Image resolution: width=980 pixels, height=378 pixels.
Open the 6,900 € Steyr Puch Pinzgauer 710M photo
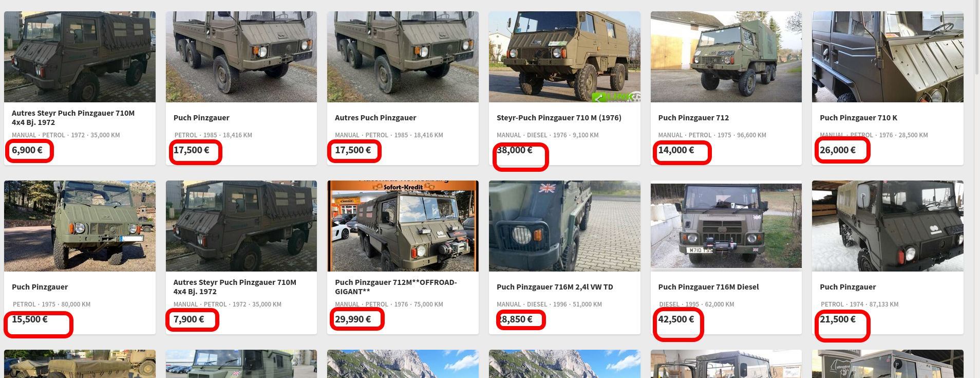[x=80, y=57]
